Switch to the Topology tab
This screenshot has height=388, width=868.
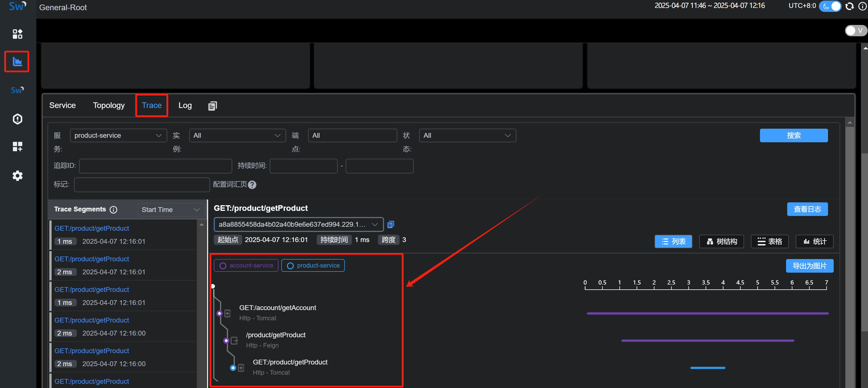[x=109, y=105]
